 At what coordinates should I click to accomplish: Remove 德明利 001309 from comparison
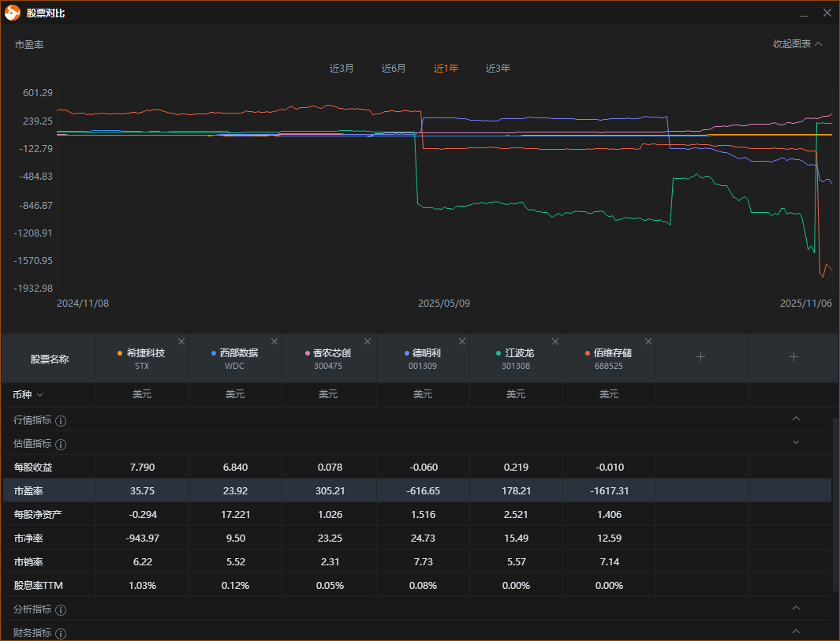point(461,341)
